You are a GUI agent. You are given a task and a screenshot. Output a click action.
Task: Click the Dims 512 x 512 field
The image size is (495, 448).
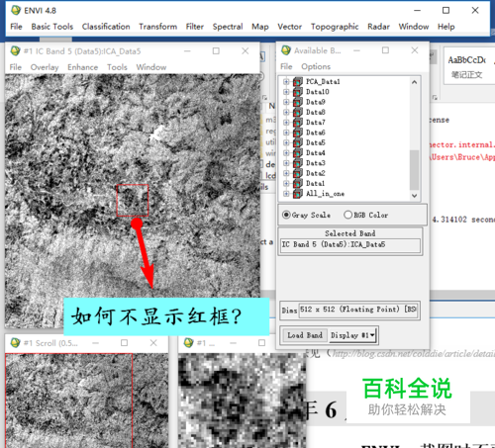[358, 310]
